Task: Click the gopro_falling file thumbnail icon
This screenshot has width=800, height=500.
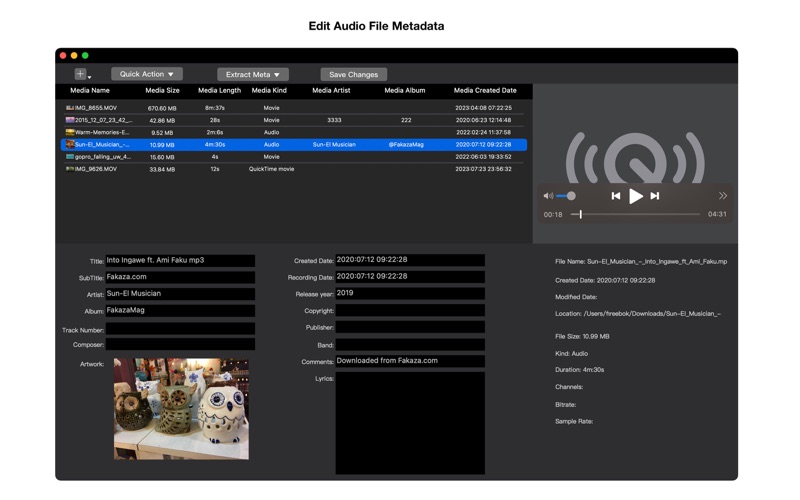Action: (x=70, y=157)
